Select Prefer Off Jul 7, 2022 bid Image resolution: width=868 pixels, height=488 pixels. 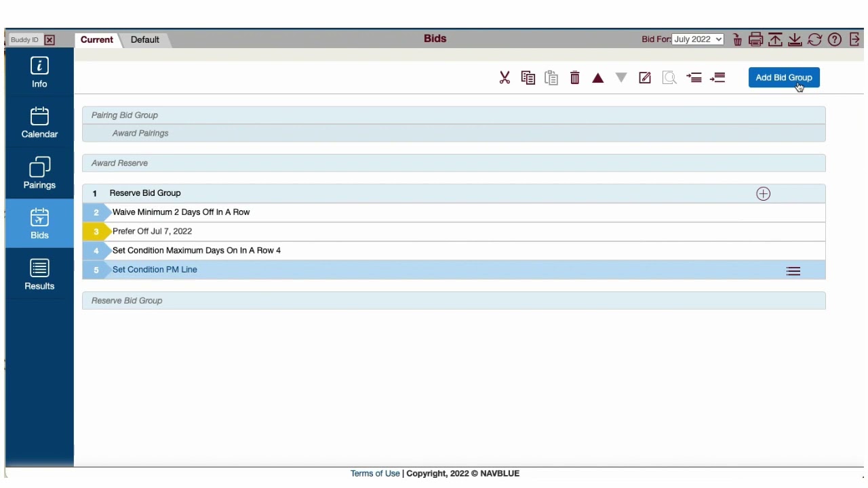(x=454, y=231)
